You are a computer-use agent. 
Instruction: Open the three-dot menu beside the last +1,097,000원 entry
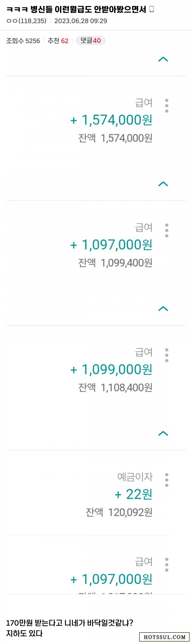coord(167,565)
